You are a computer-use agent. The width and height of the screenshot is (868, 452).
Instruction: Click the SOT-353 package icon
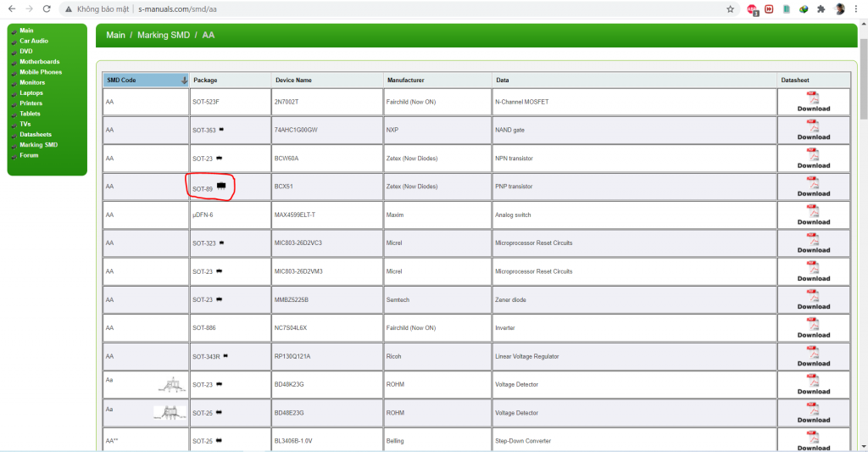221,130
